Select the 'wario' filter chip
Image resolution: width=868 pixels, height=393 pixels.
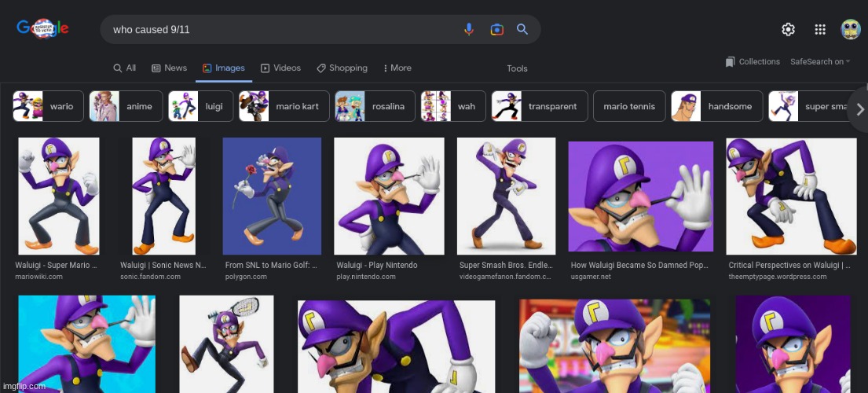coord(48,106)
